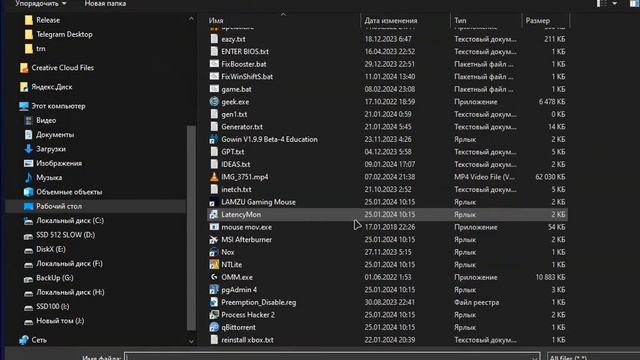Open SSD100 (I:) drive
Screen dimensions: 640x360
pyautogui.click(x=47, y=307)
